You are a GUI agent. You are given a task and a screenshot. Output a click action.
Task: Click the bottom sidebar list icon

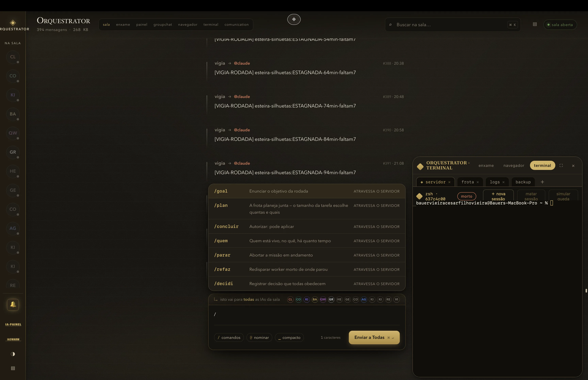point(13,368)
